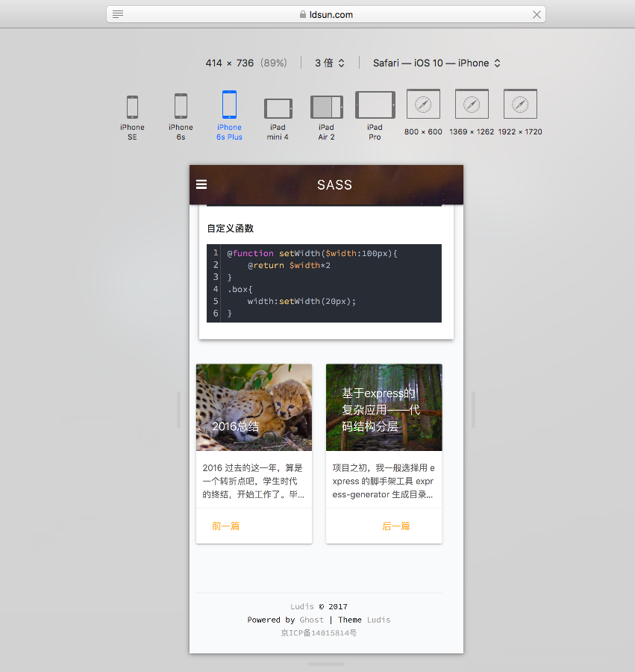The width and height of the screenshot is (635, 672).
Task: Open the hamburger menu in the SASS header
Action: tap(201, 184)
